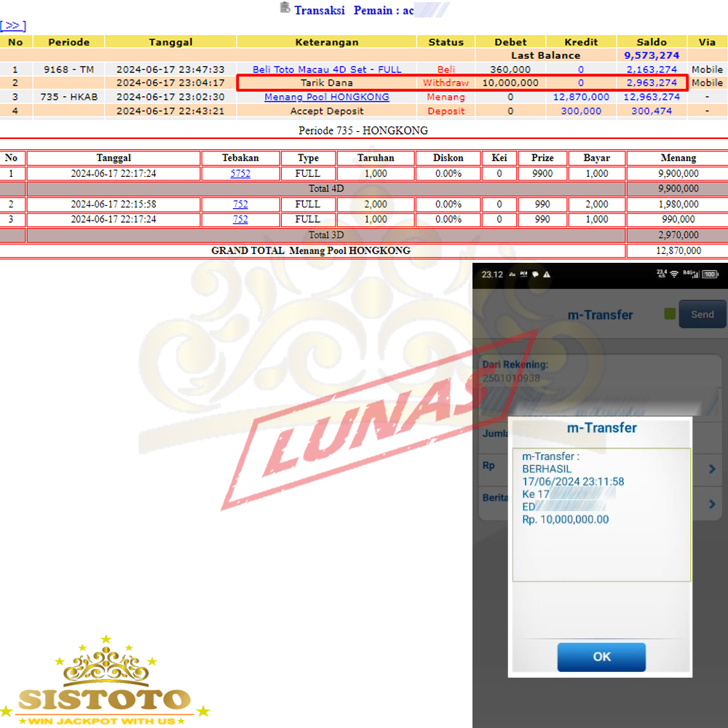
Task: Open Beli Toto Macau 4D Set - FULL
Action: pos(327,70)
